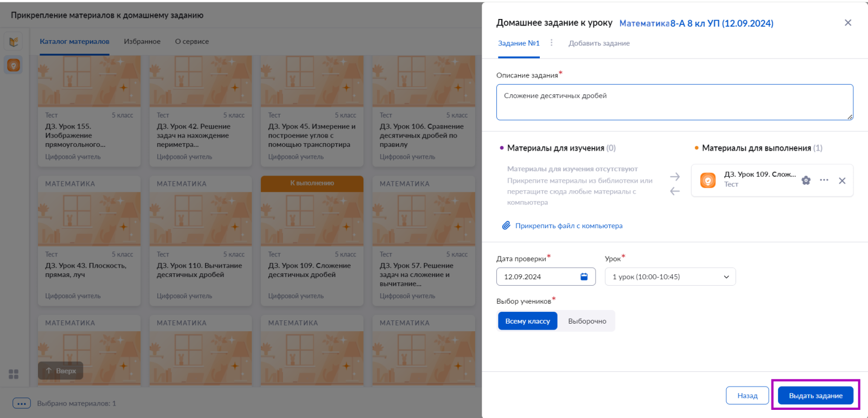Click the Дата проверки date field
The height and width of the screenshot is (418, 868).
546,276
